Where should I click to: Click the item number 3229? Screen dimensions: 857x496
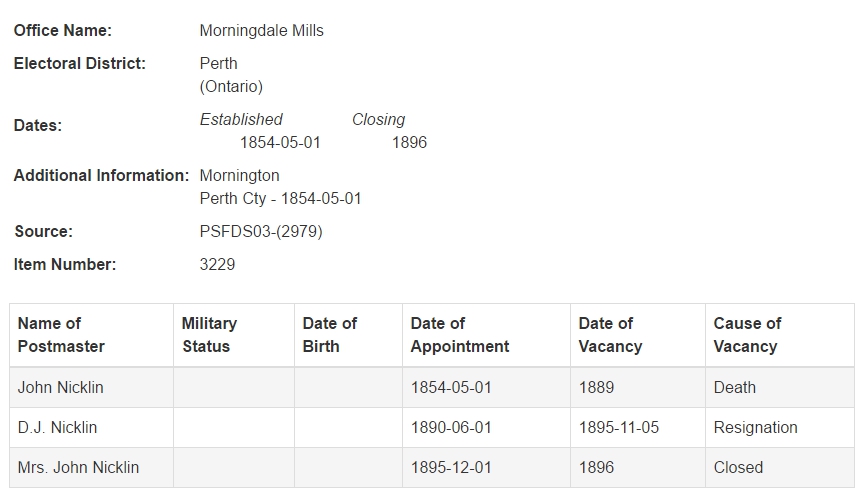coord(217,264)
